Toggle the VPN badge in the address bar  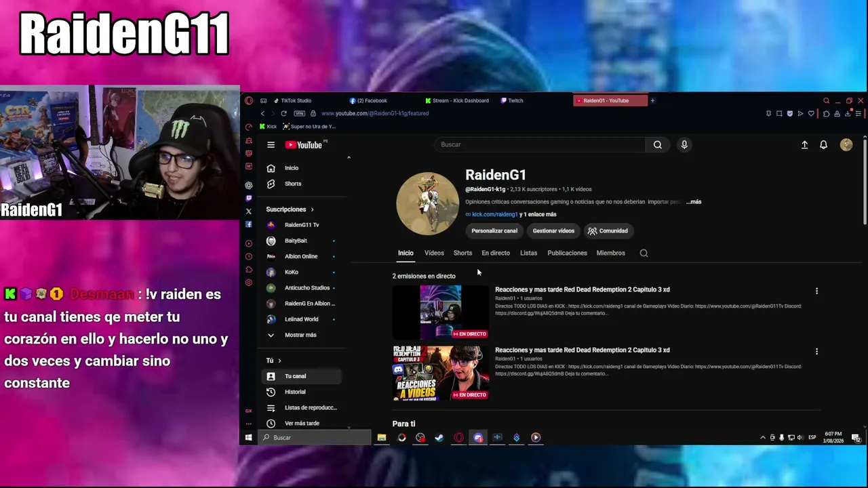coord(299,113)
